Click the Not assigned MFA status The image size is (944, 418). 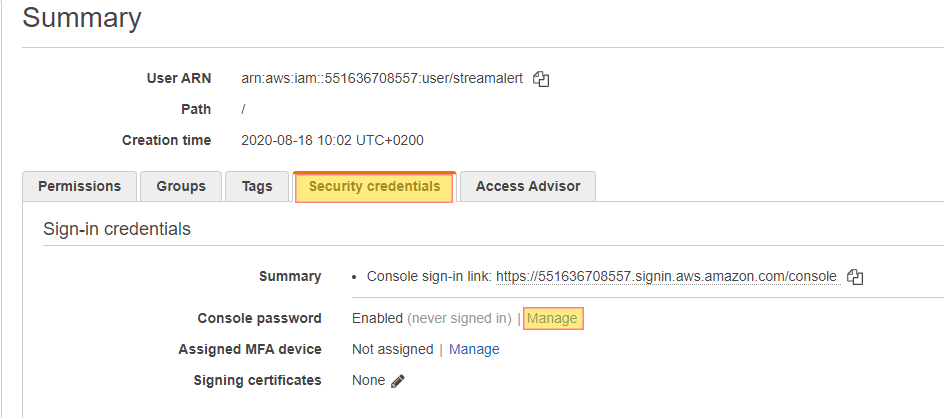(x=393, y=349)
